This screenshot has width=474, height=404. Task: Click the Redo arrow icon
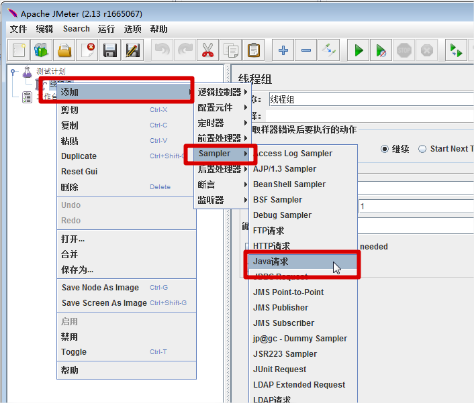tap(185, 51)
